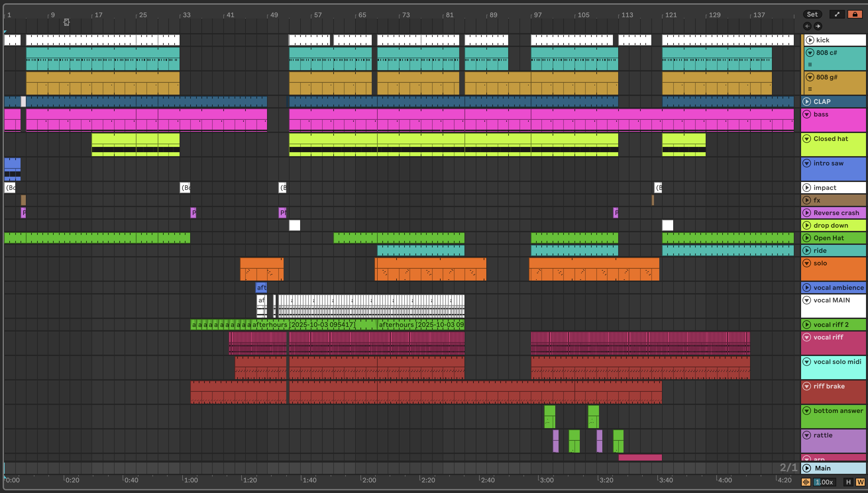Toggle the lock envelopes button
The height and width of the screenshot is (493, 868).
pos(855,14)
